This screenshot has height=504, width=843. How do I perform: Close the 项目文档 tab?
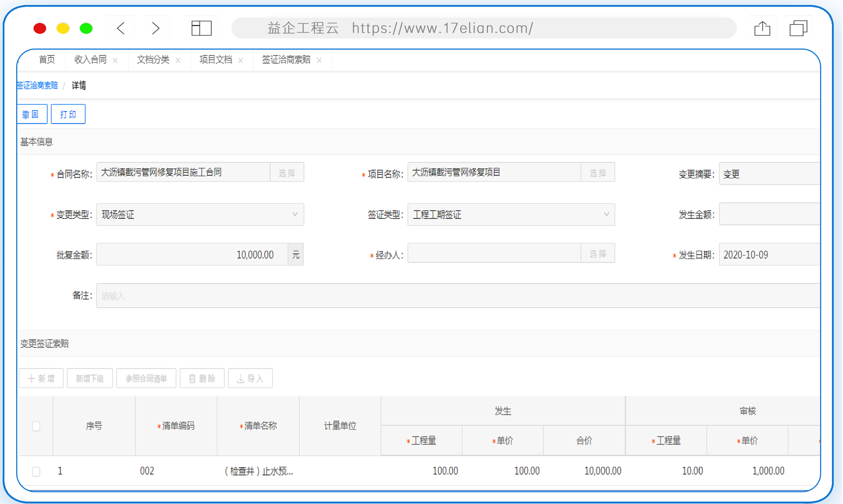241,60
